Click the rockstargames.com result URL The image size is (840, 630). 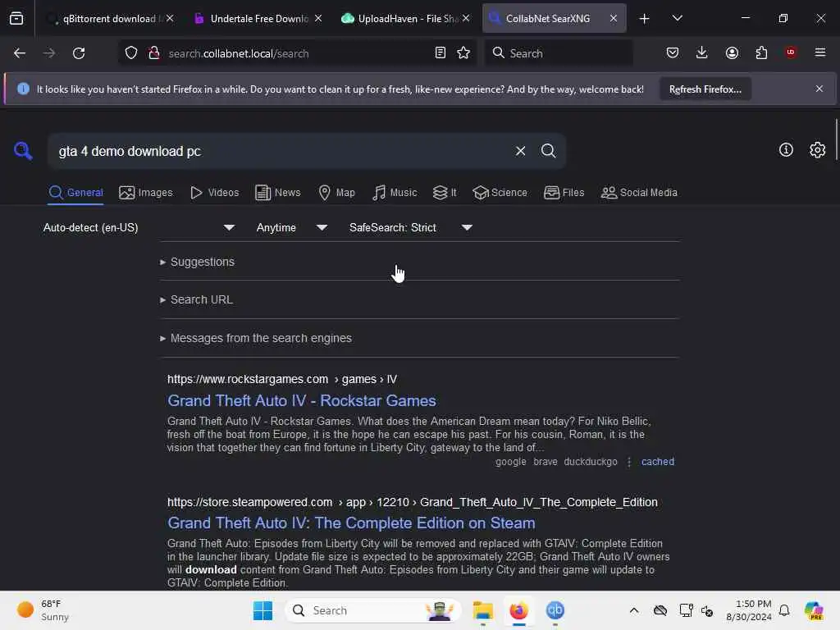[282, 379]
